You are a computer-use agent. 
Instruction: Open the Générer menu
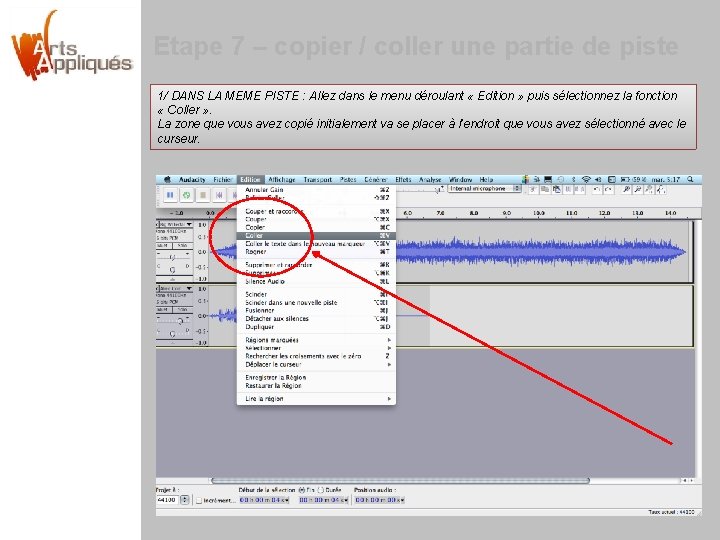[x=376, y=180]
